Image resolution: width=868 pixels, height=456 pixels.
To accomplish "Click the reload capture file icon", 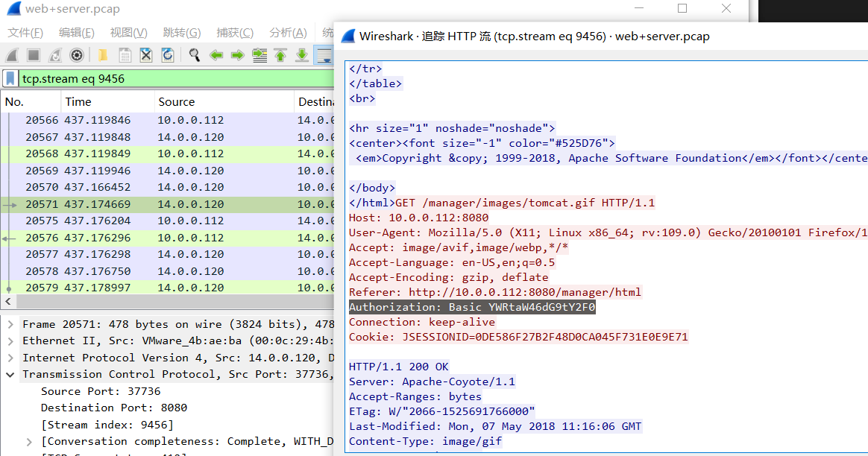I will [168, 55].
